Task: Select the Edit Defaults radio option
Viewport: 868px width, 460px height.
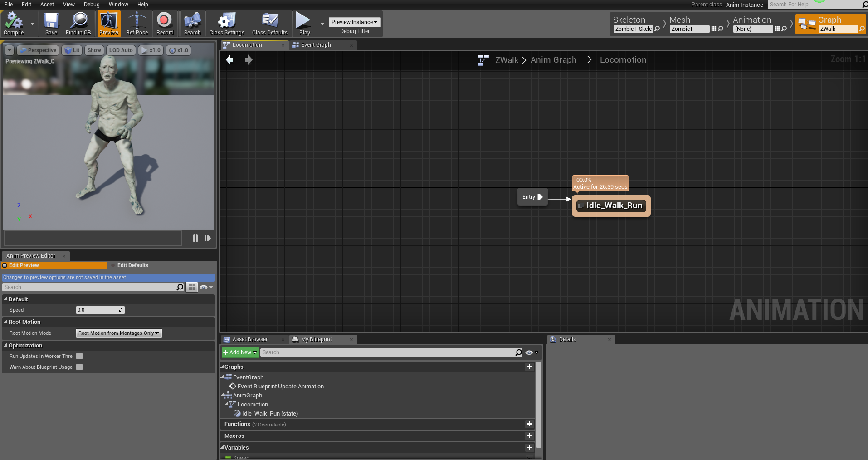Action: point(132,265)
